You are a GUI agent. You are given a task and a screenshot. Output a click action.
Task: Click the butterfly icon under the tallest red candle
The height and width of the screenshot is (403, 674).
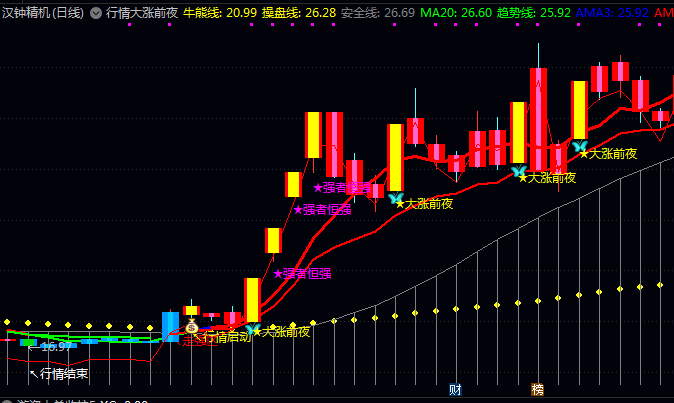click(518, 171)
